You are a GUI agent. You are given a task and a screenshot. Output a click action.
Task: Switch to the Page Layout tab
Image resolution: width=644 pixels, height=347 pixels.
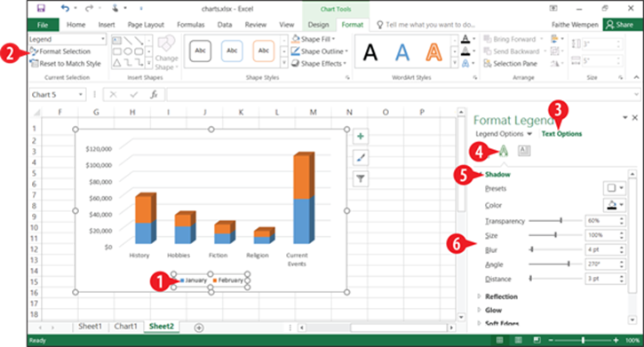click(x=146, y=25)
